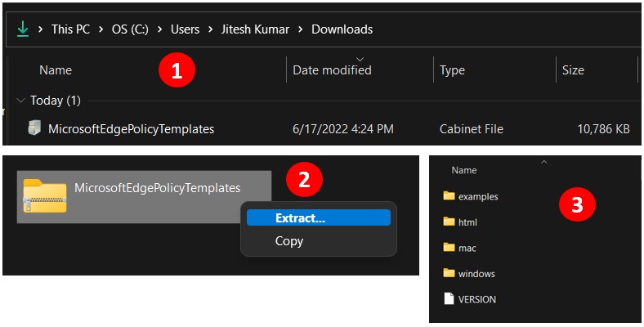Go to 'Users' breadcrumb segment
The width and height of the screenshot is (644, 327).
[186, 29]
